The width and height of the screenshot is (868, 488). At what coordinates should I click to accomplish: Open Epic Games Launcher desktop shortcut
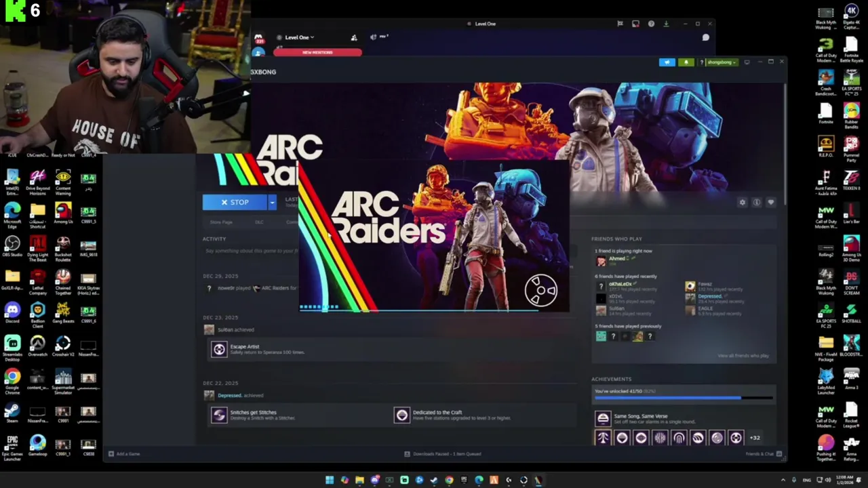coord(12,447)
